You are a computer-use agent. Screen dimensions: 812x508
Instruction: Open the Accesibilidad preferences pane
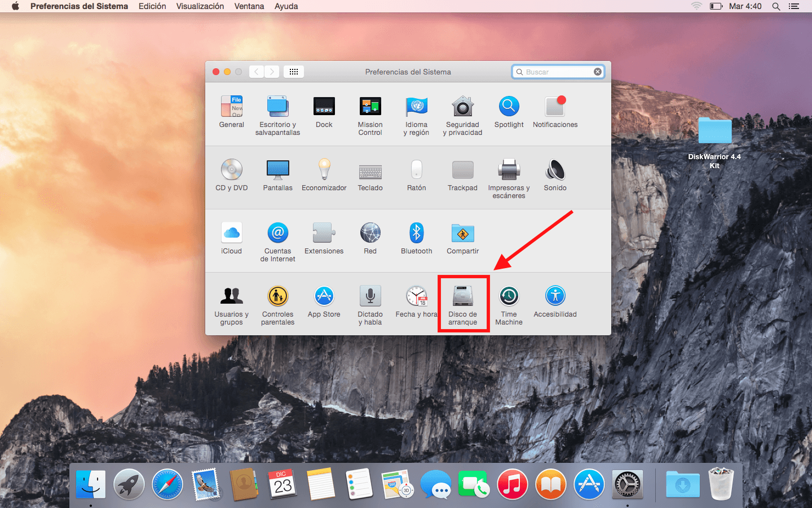555,301
